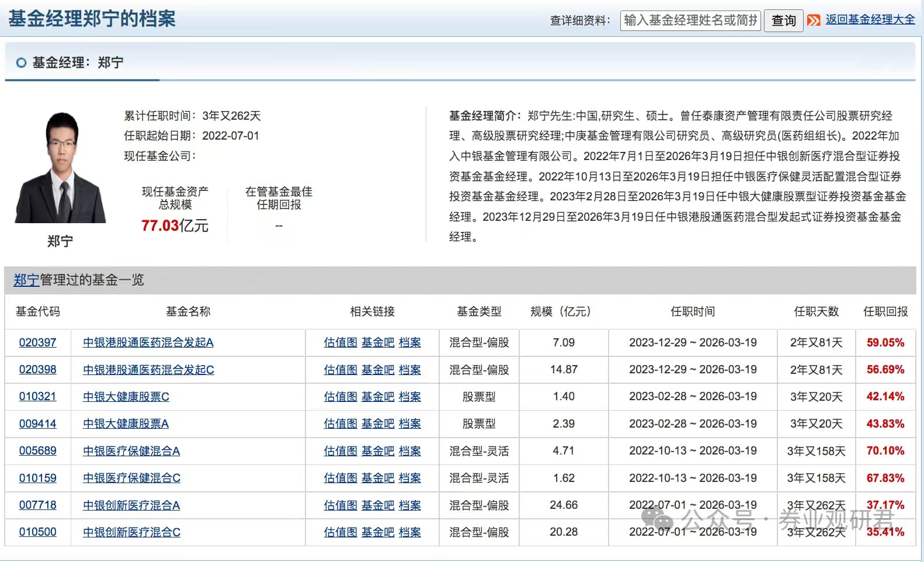Click the 规模(亿元) column header

coord(560,311)
